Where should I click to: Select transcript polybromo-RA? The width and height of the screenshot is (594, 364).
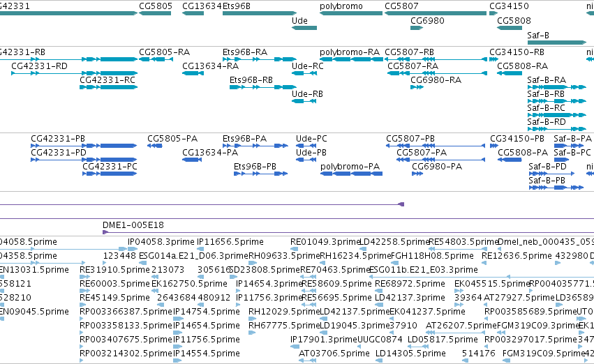(350, 52)
